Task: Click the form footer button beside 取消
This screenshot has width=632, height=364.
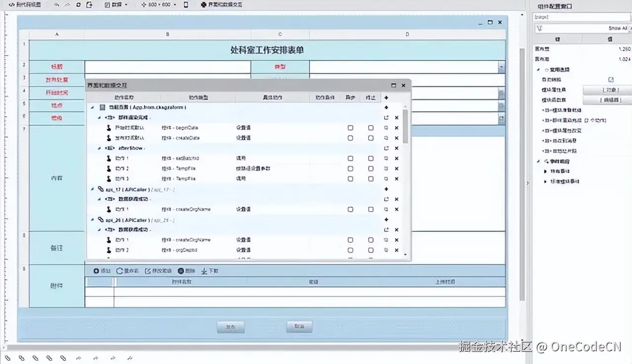Action: pos(231,327)
